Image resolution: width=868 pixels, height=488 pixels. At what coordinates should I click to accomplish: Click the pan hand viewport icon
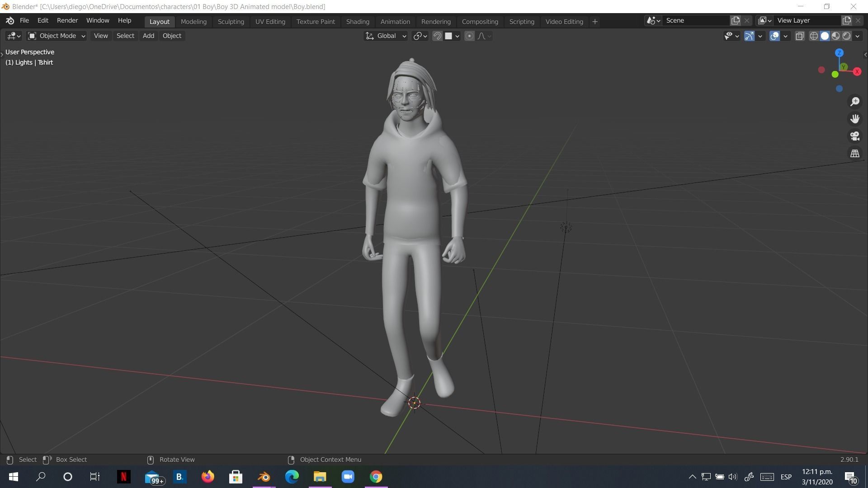(854, 119)
